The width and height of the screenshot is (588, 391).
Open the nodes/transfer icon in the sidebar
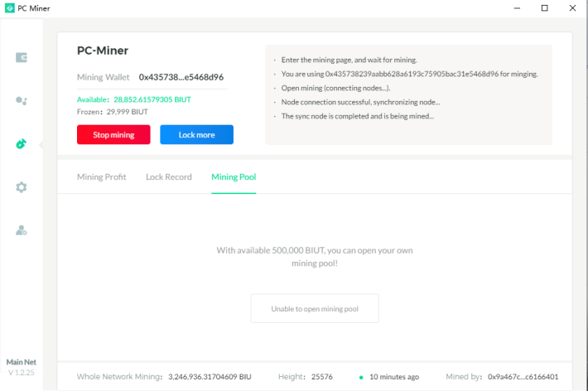point(22,100)
